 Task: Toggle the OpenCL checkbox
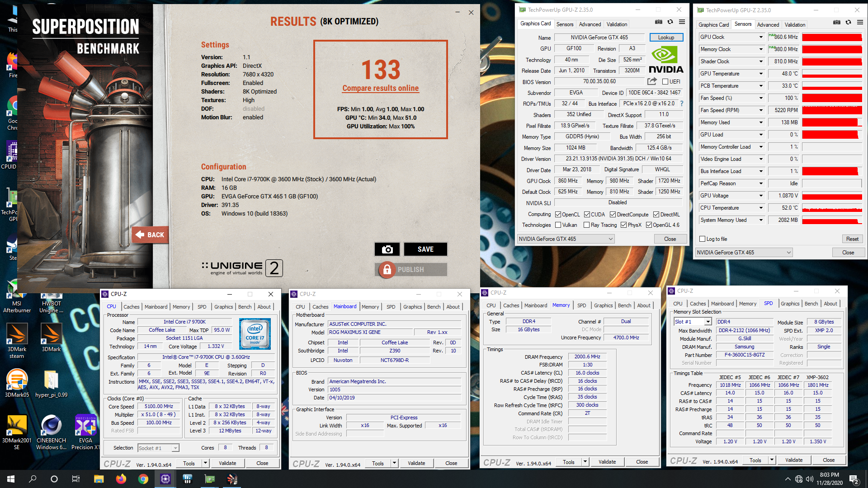click(558, 215)
